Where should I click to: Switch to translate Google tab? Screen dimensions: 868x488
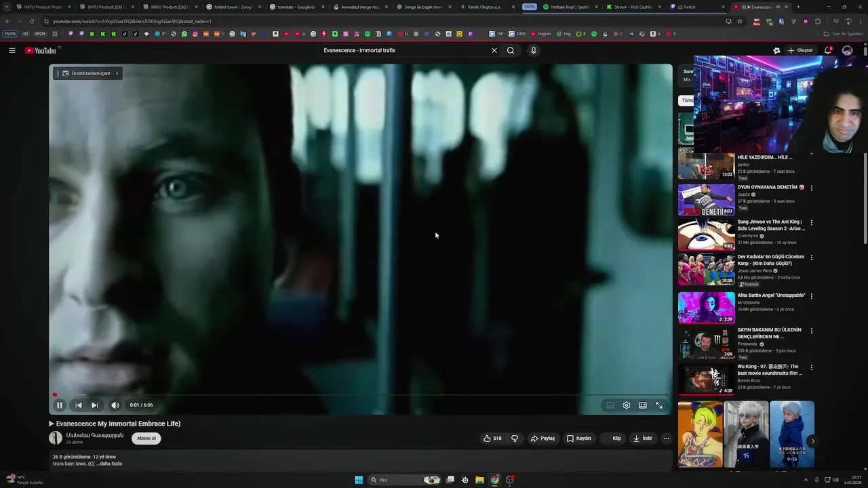tap(296, 7)
